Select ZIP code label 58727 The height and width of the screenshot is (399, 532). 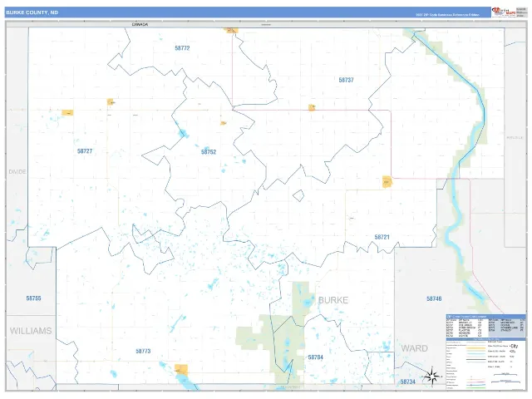point(85,151)
